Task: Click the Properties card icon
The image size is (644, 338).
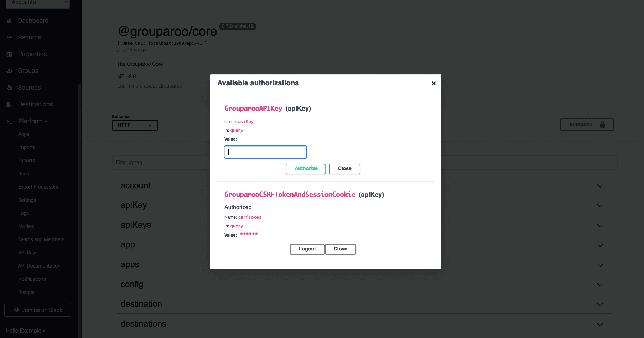Action: point(9,54)
